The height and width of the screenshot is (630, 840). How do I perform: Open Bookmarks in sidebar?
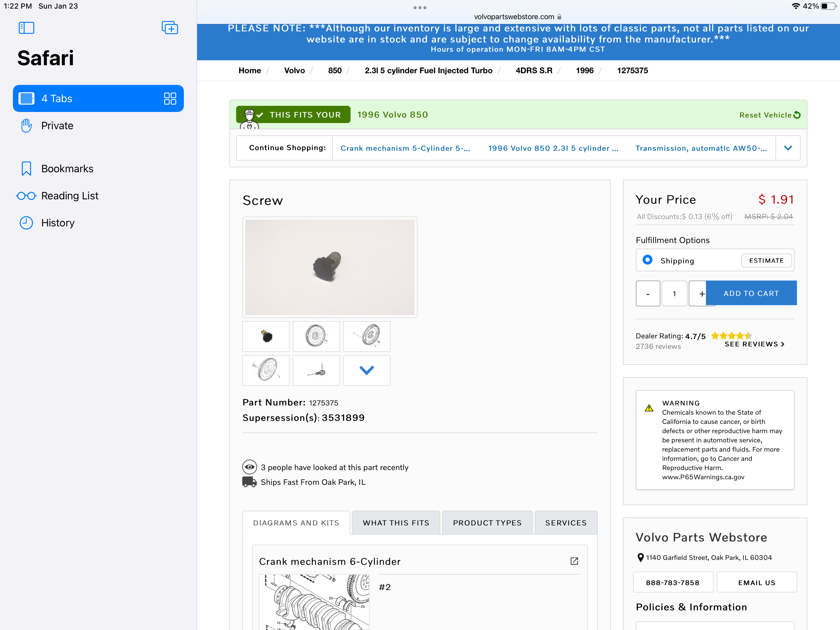coord(67,169)
